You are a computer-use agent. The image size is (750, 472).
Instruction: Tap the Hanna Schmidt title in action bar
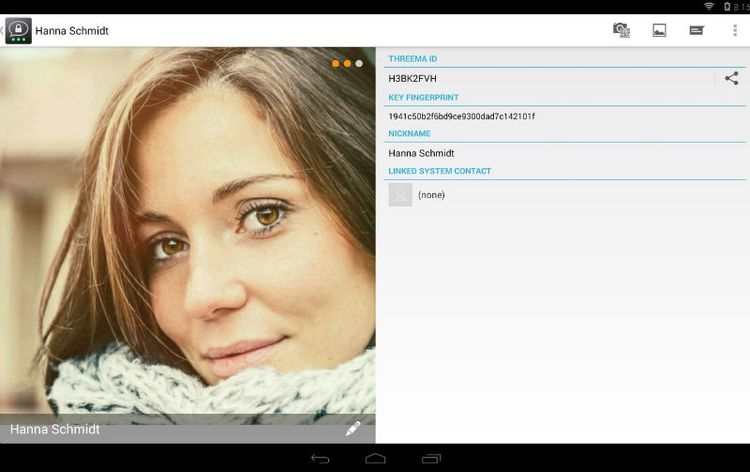[x=72, y=31]
